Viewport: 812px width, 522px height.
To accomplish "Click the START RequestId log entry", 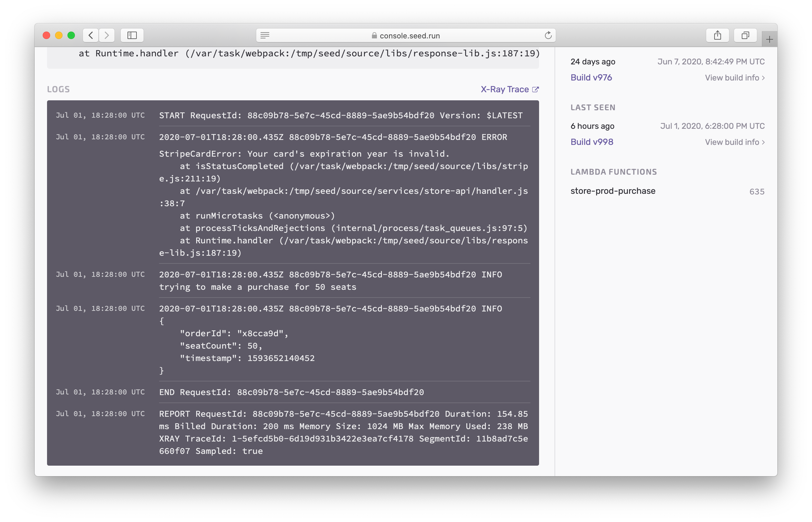I will (x=340, y=115).
